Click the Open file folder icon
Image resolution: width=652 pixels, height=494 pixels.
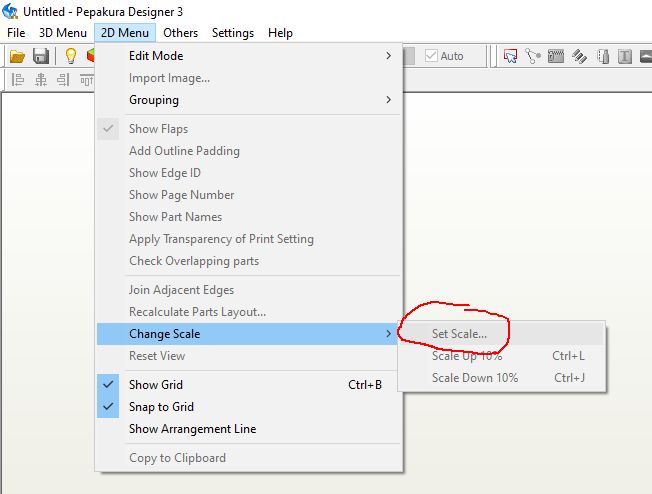[17, 56]
